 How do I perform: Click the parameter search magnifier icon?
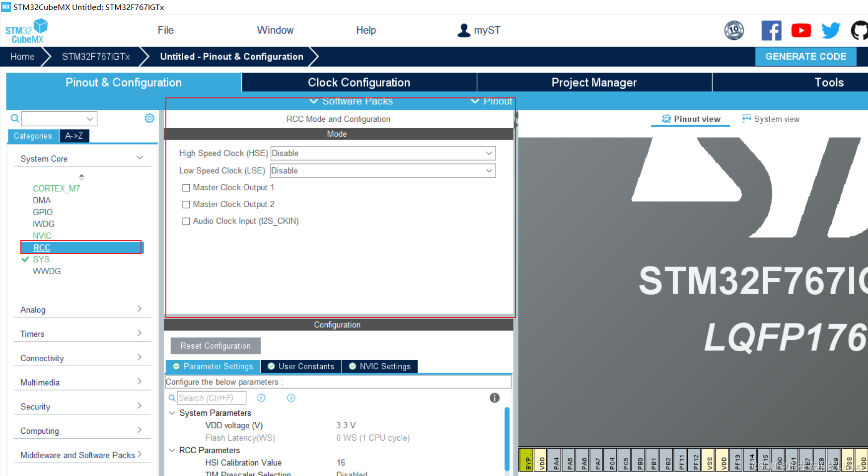tap(172, 397)
